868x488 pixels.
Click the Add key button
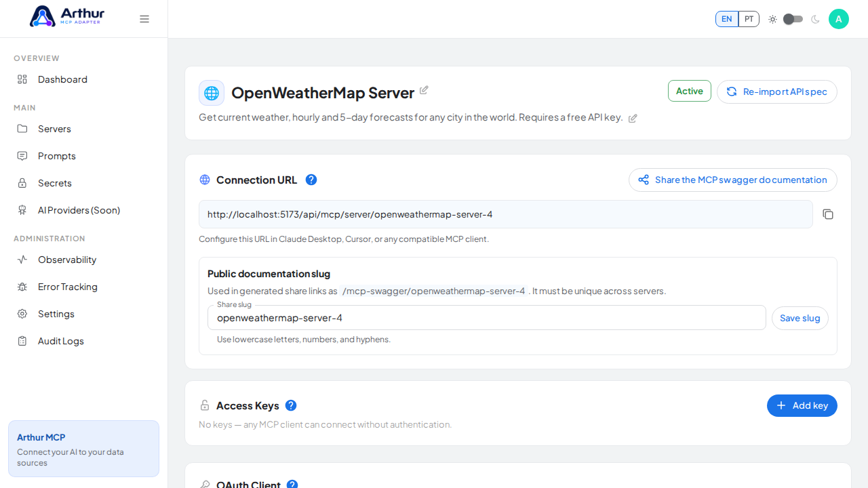(802, 405)
